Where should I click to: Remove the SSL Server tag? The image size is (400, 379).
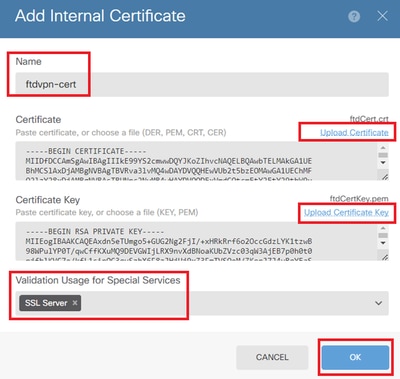point(75,303)
